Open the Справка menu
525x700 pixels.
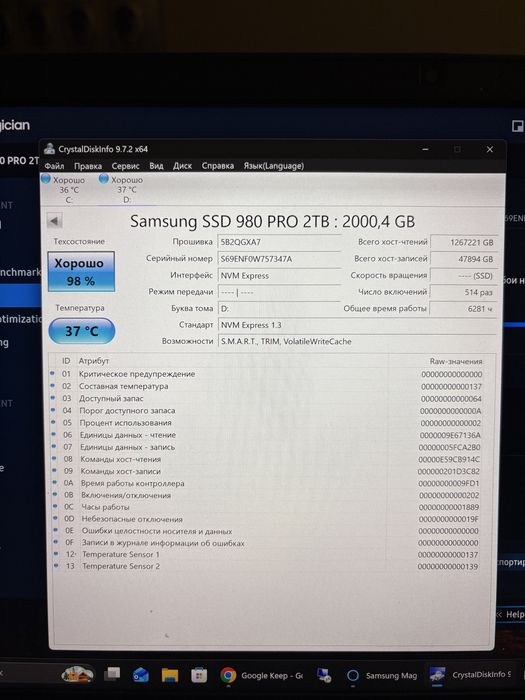[x=217, y=166]
